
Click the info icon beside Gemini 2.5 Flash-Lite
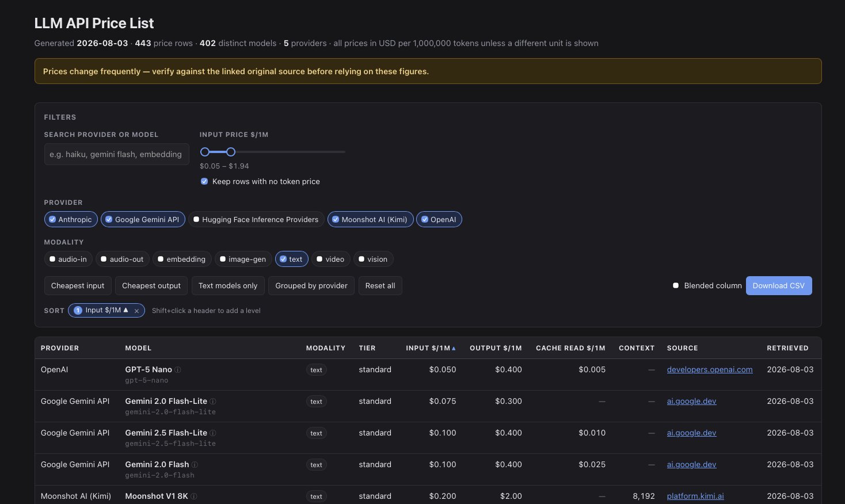213,433
